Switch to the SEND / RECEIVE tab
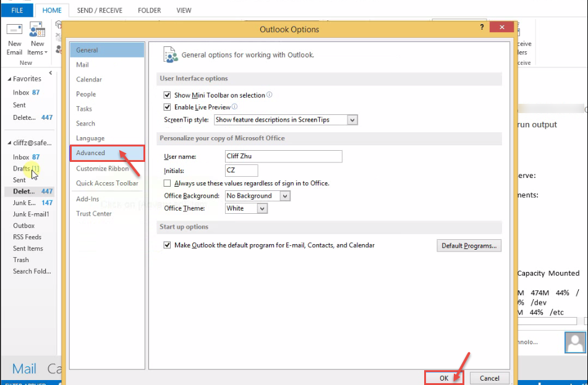 pos(100,11)
